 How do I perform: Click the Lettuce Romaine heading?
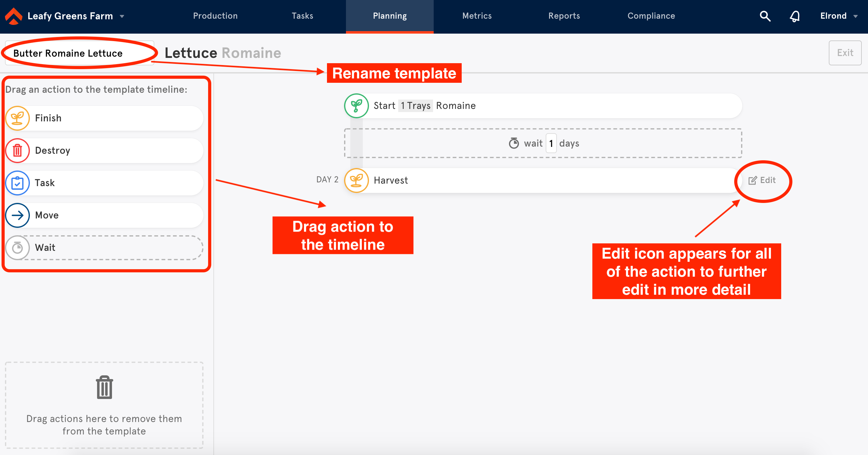[223, 53]
